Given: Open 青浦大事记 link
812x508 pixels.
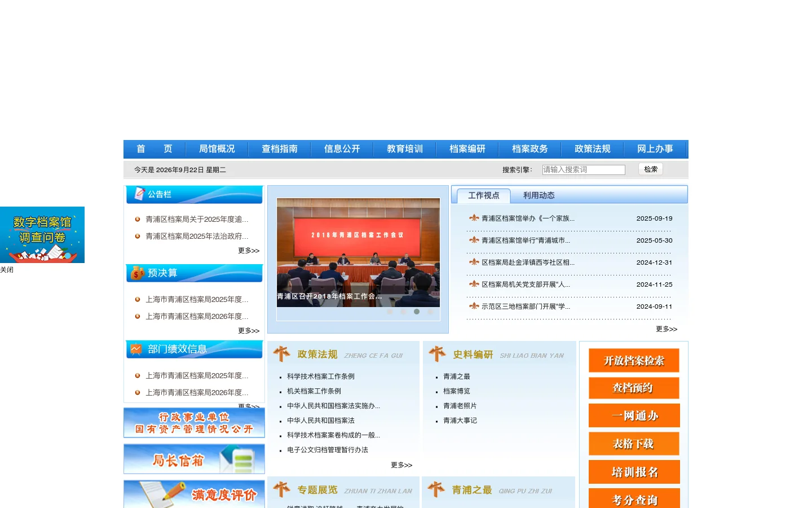Looking at the screenshot, I should (x=460, y=421).
